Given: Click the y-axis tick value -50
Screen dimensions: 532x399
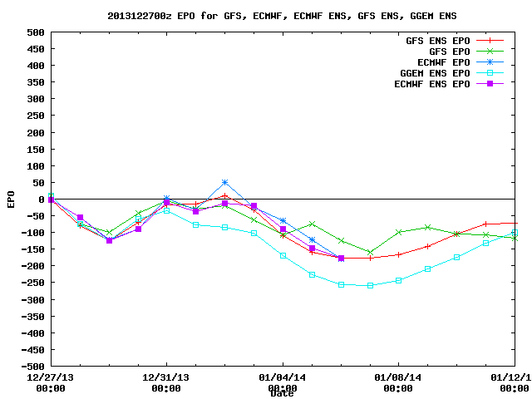Looking at the screenshot, I should [x=36, y=216].
